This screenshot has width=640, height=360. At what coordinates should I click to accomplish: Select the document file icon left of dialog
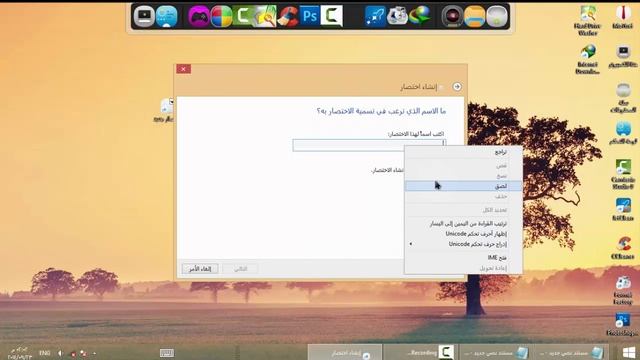click(165, 110)
